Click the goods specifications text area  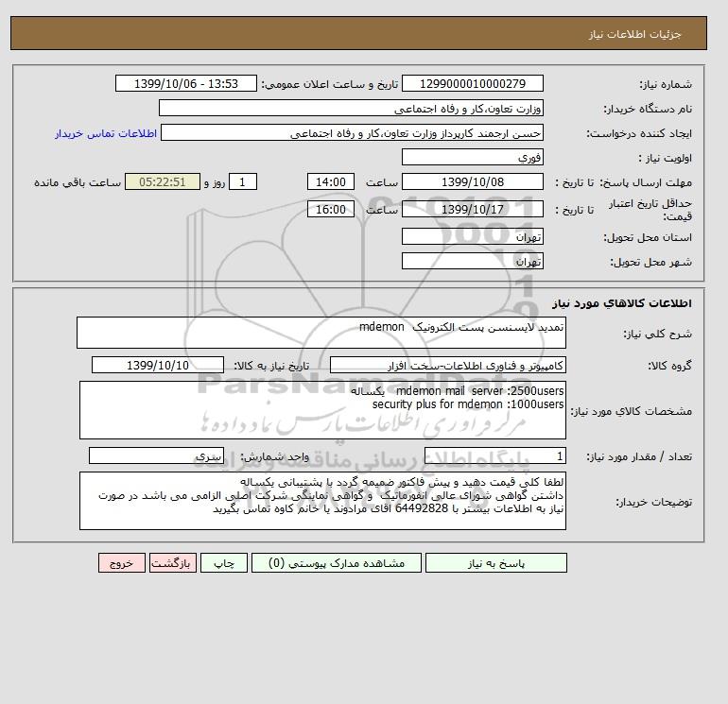322,410
